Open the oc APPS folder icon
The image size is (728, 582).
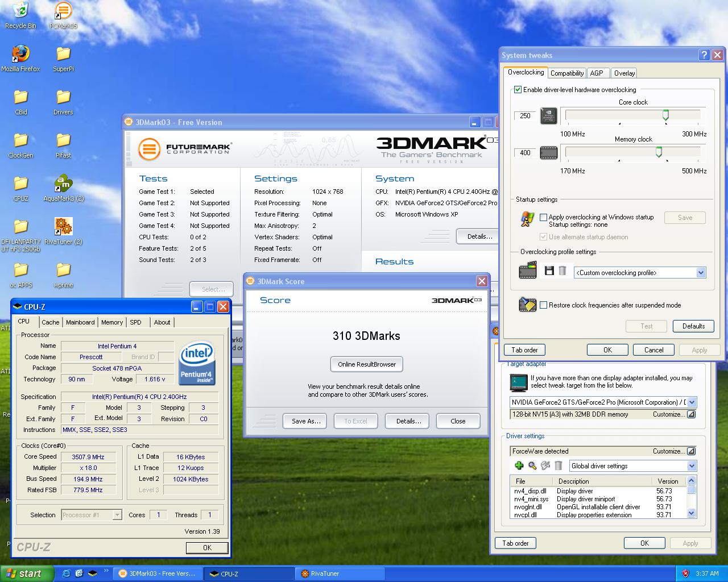20,275
